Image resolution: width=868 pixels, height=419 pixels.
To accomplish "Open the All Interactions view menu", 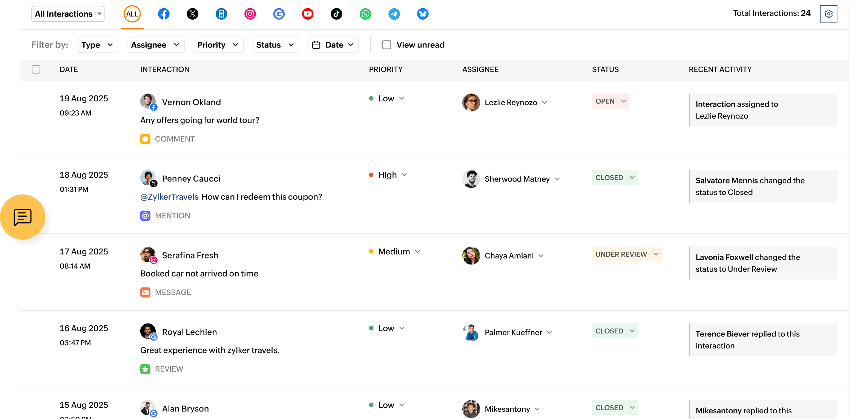I will (68, 14).
